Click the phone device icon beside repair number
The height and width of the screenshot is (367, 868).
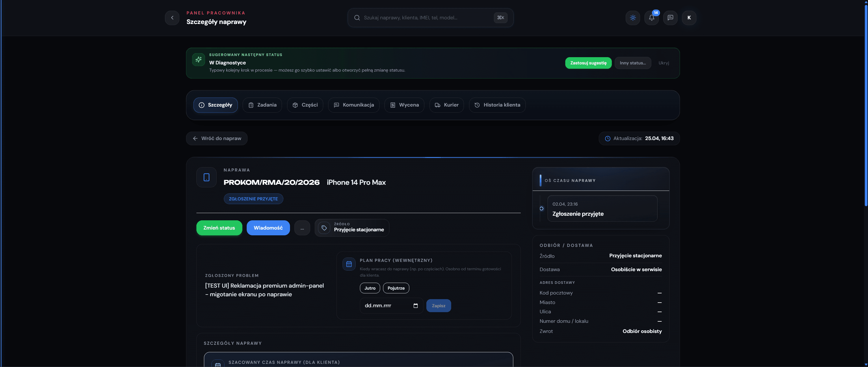point(207,177)
